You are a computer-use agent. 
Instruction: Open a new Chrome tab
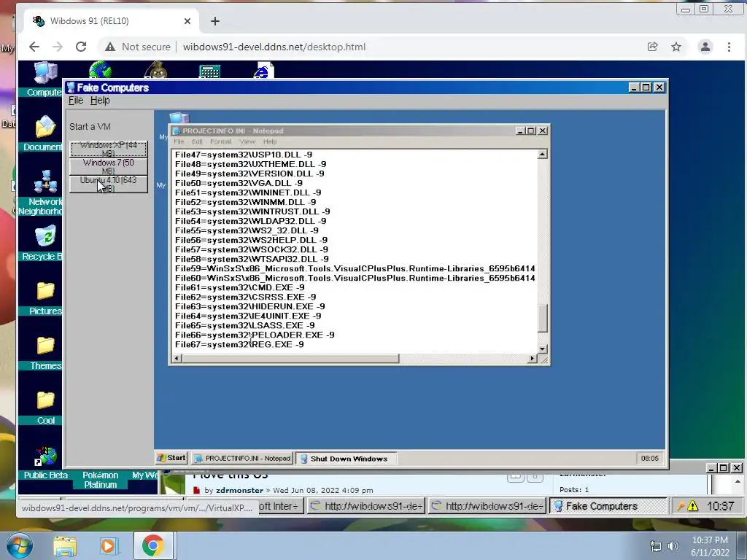tap(215, 21)
